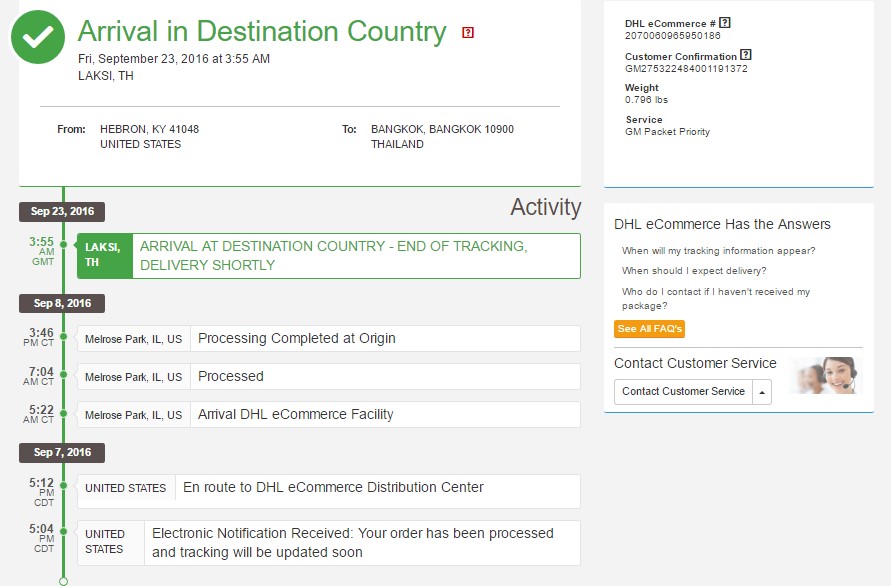The height and width of the screenshot is (586, 891).
Task: Select the Sep 8, 2016 date label
Action: point(62,304)
